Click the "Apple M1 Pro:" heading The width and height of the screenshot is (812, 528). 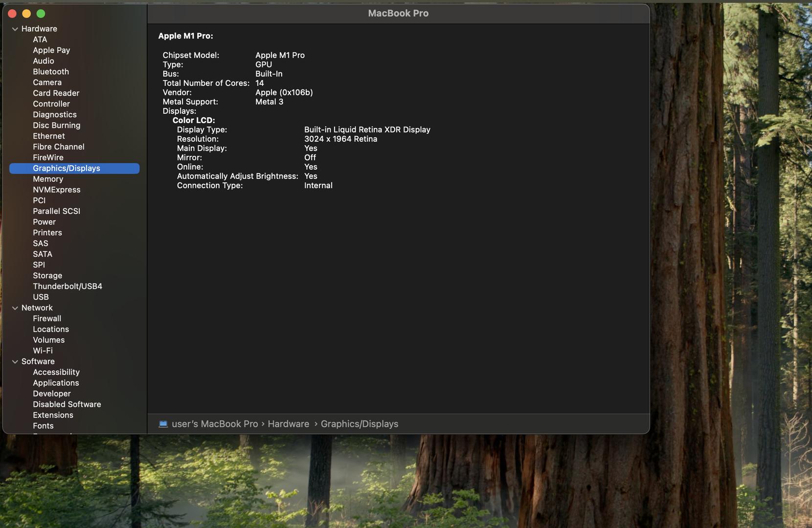click(x=185, y=36)
